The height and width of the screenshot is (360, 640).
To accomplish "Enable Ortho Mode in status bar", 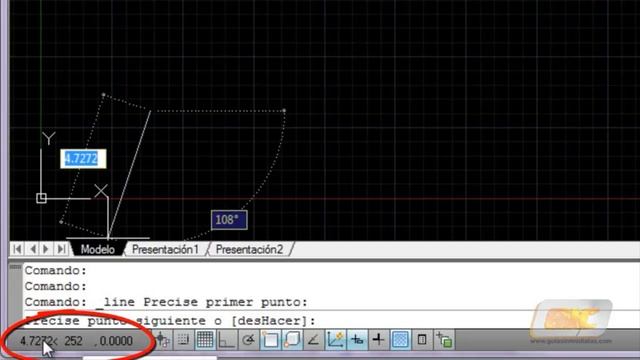I will pyautogui.click(x=227, y=340).
